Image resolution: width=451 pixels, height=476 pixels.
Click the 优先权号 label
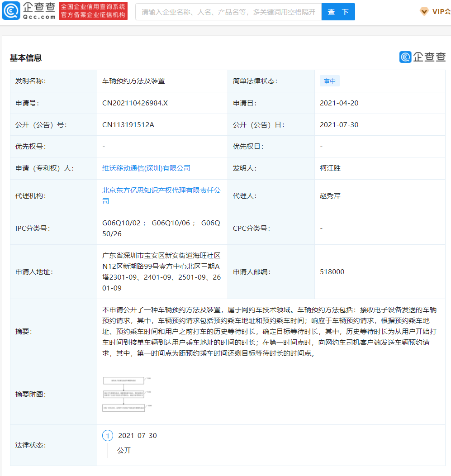(31, 147)
